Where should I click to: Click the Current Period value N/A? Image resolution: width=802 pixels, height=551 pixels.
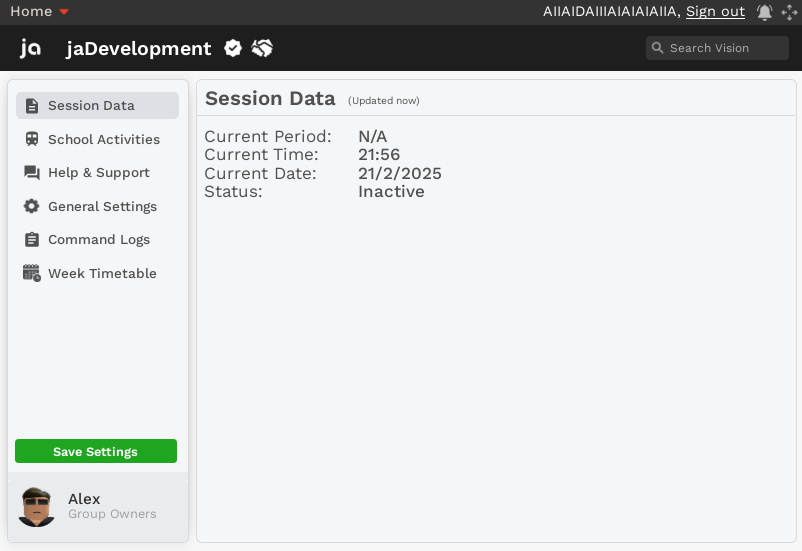(372, 137)
